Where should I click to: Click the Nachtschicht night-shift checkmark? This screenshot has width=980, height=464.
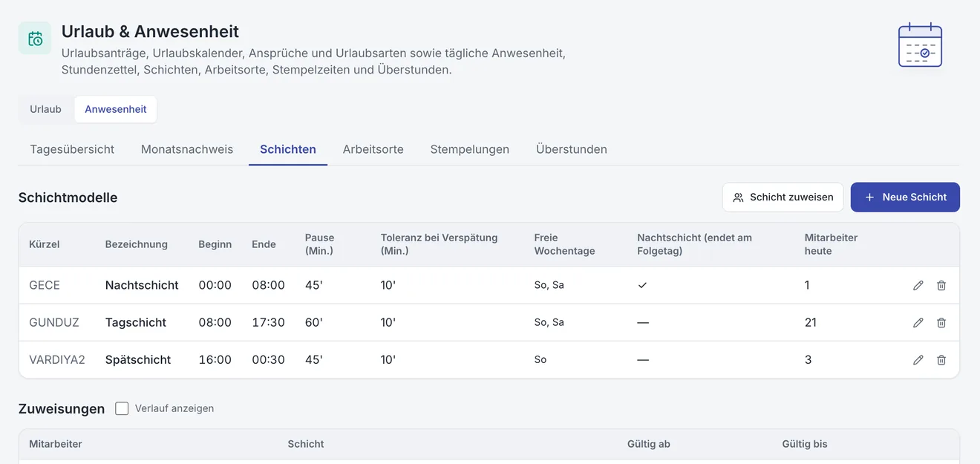[642, 285]
